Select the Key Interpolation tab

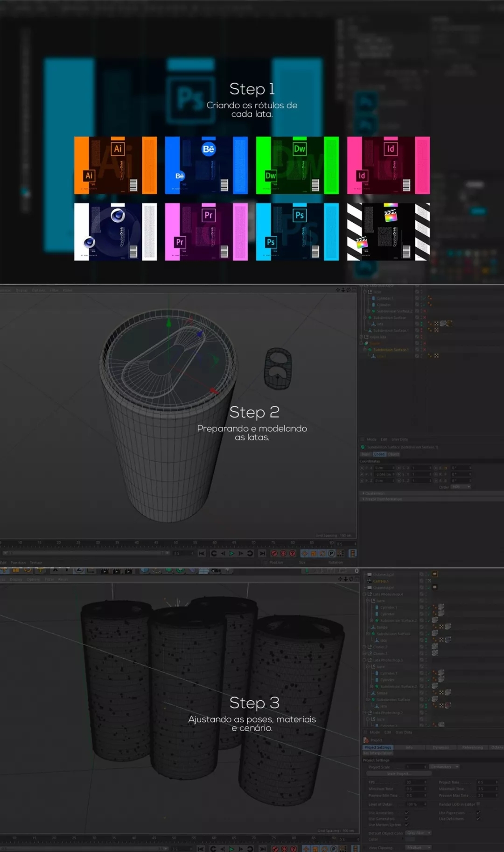click(378, 753)
